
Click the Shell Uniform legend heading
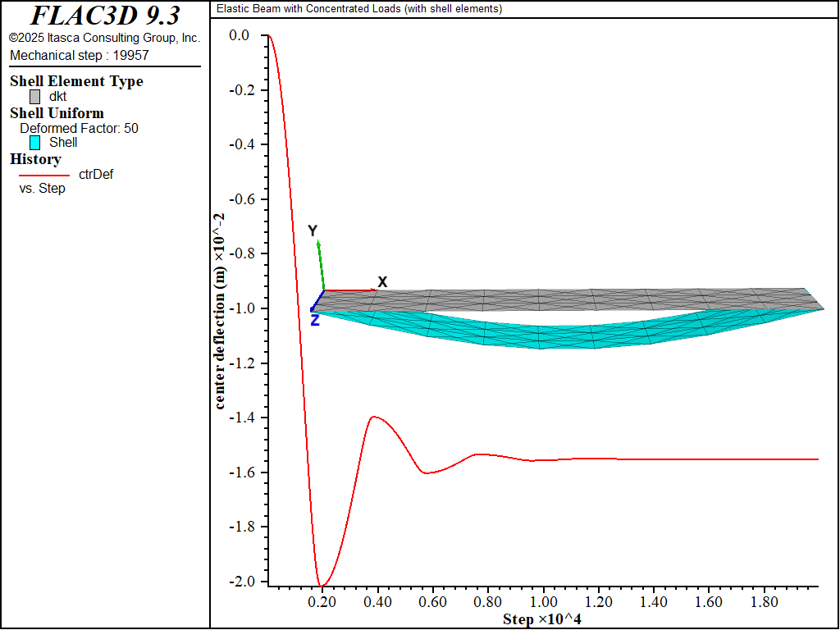point(57,113)
